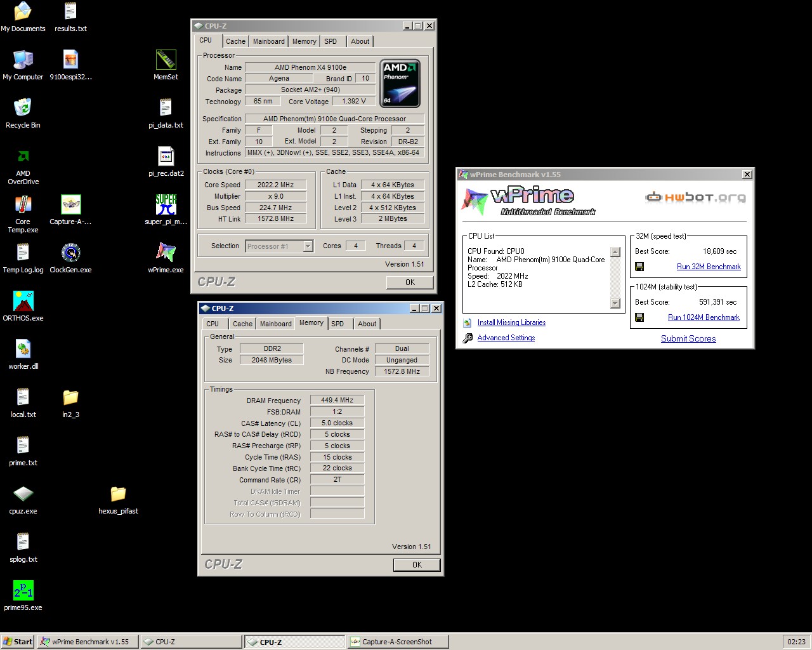Click CPU List scrollbar up arrow
Image resolution: width=812 pixels, height=650 pixels.
(x=615, y=252)
